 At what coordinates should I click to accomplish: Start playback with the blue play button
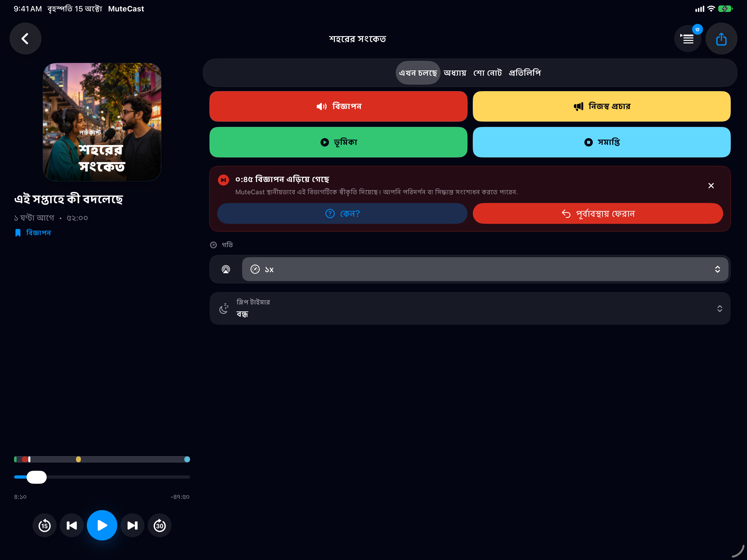(102, 525)
